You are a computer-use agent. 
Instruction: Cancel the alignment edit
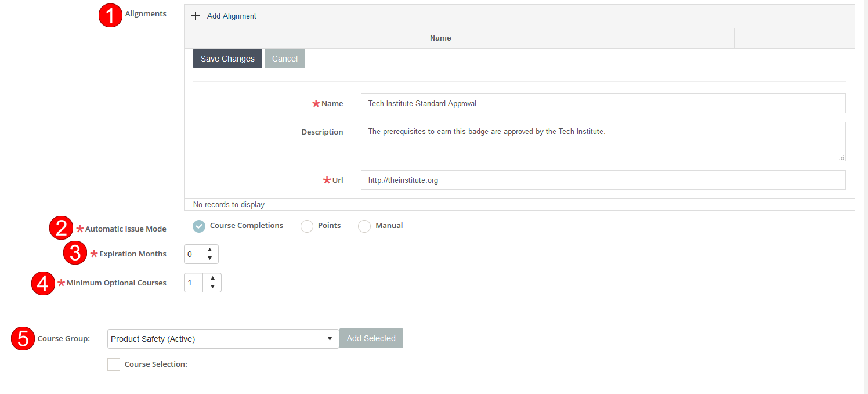pyautogui.click(x=285, y=59)
